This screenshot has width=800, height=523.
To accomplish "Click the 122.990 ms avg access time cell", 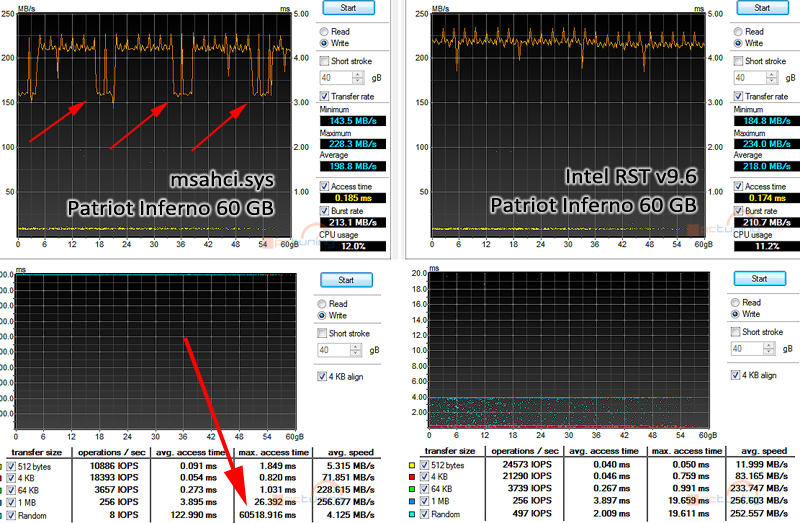I will [x=193, y=515].
